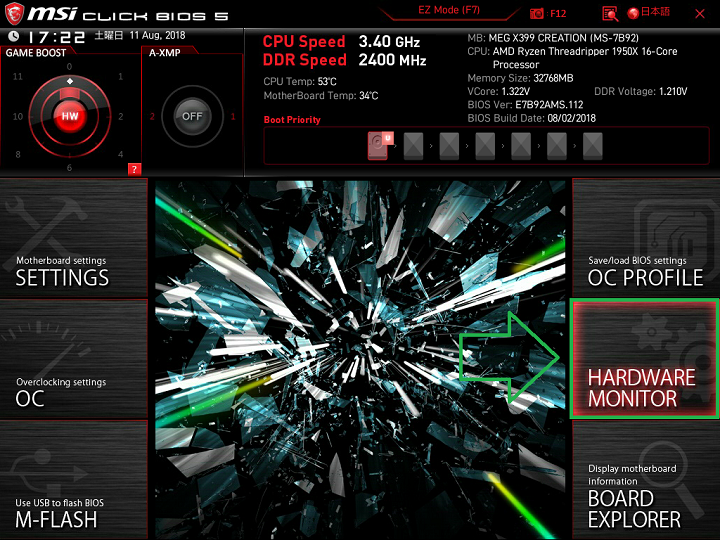This screenshot has width=720, height=540.
Task: Set Game Boost dial to level 10
Action: point(17,116)
